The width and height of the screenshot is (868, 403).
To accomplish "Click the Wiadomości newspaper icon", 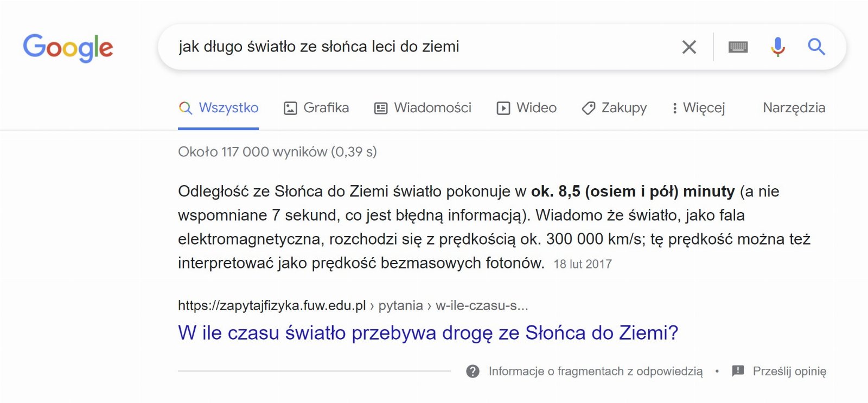I will tap(381, 108).
